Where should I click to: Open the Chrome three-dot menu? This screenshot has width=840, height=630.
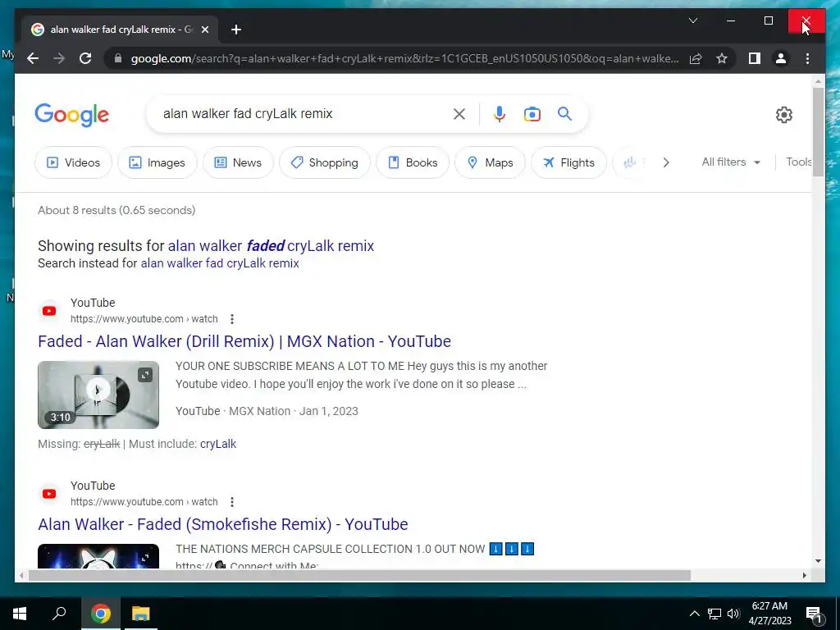pyautogui.click(x=807, y=58)
